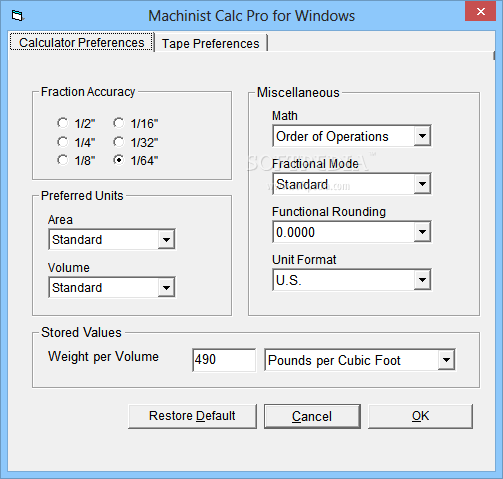Click the Miscellaneous group title
Screen dimensions: 503x479
[x=298, y=92]
